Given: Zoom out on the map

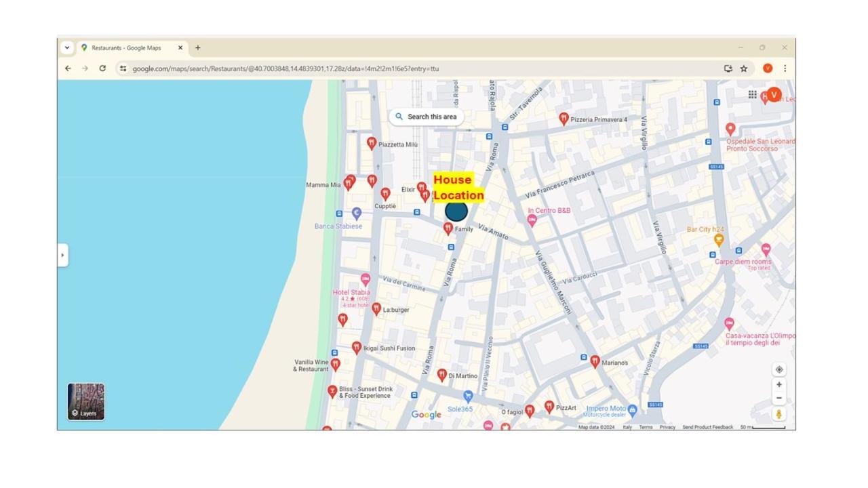Looking at the screenshot, I should click(779, 398).
